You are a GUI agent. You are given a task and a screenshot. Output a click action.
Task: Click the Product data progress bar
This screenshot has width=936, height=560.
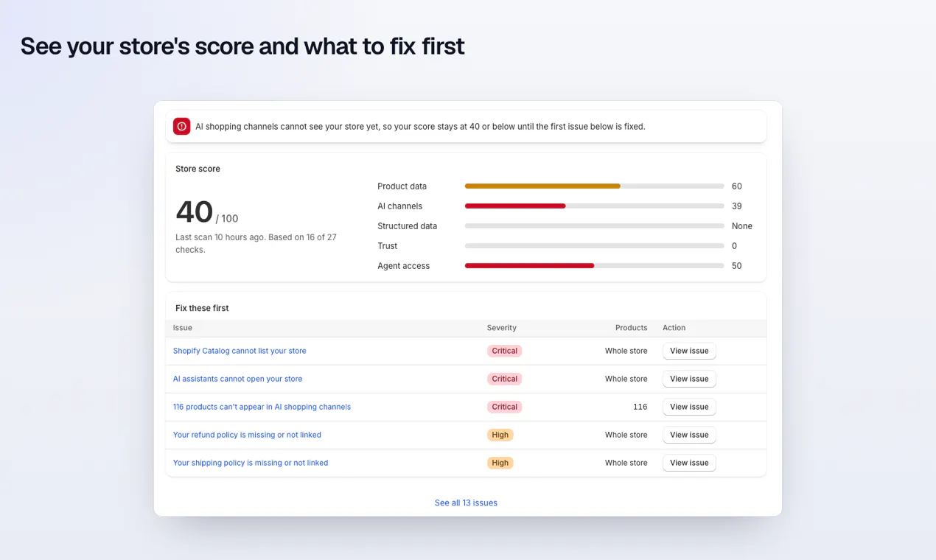pos(594,186)
